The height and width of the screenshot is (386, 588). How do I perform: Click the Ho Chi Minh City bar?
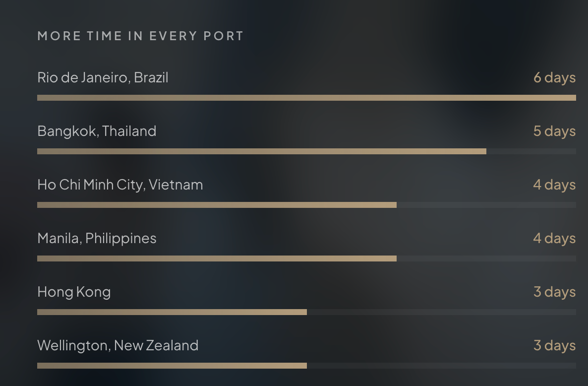[306, 205]
